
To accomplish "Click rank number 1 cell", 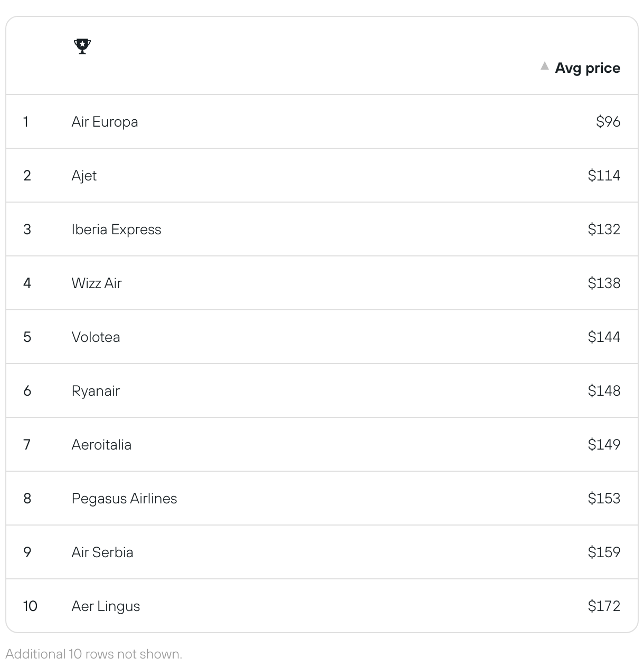I will [25, 122].
